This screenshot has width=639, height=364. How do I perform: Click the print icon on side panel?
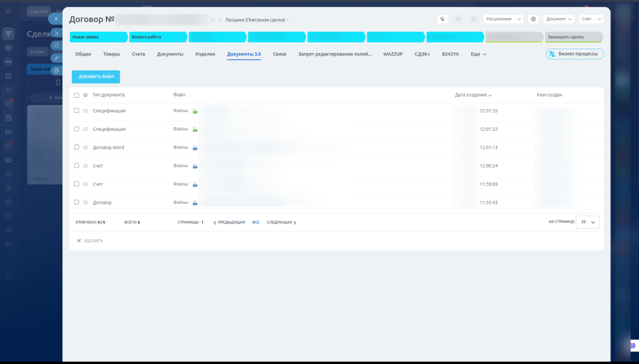56,70
